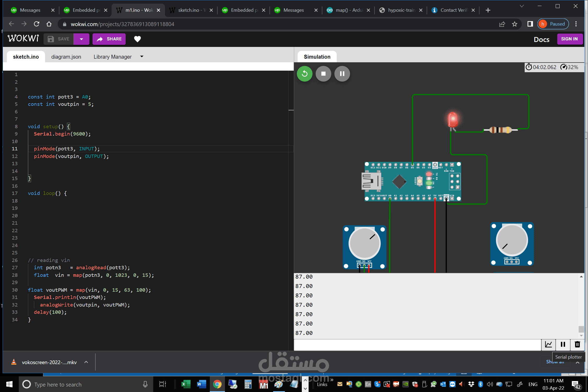Bookmark this page with star icon
The height and width of the screenshot is (392, 588).
click(x=514, y=24)
